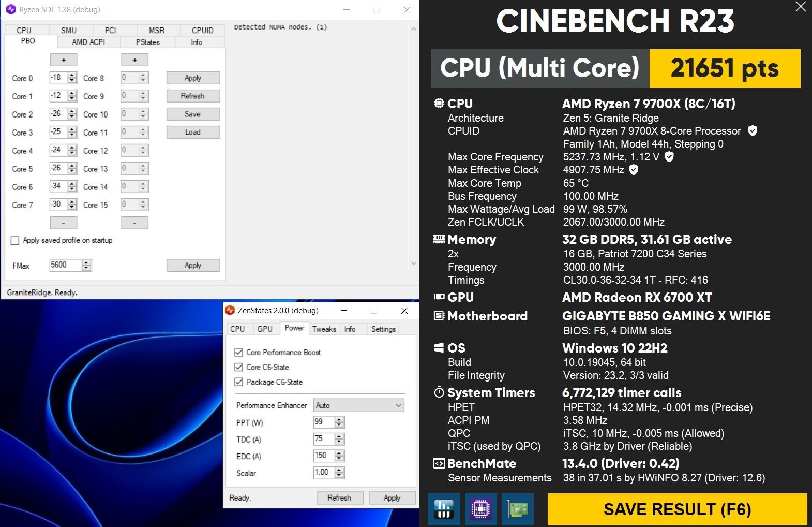Image resolution: width=812 pixels, height=527 pixels.
Task: Open the Tweaks tab in ZenStates
Action: [x=324, y=329]
